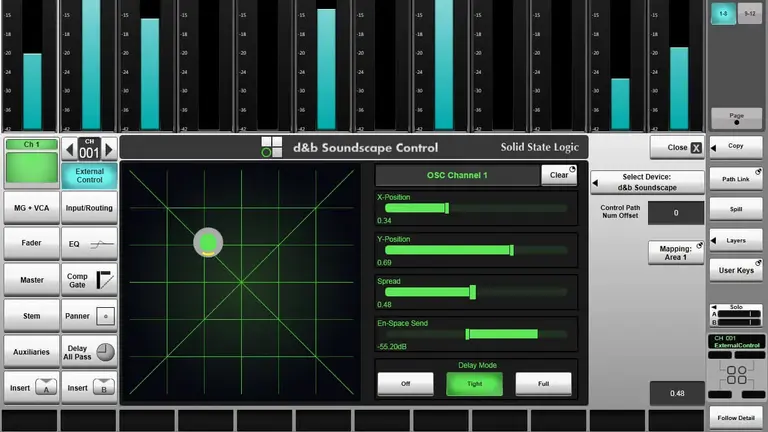Image resolution: width=768 pixels, height=432 pixels.
Task: Click the Control Path Num Offset field
Action: coord(675,213)
